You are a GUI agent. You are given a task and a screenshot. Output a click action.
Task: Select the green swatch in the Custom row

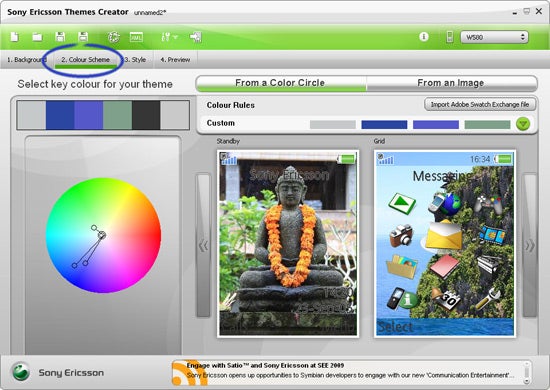click(487, 125)
